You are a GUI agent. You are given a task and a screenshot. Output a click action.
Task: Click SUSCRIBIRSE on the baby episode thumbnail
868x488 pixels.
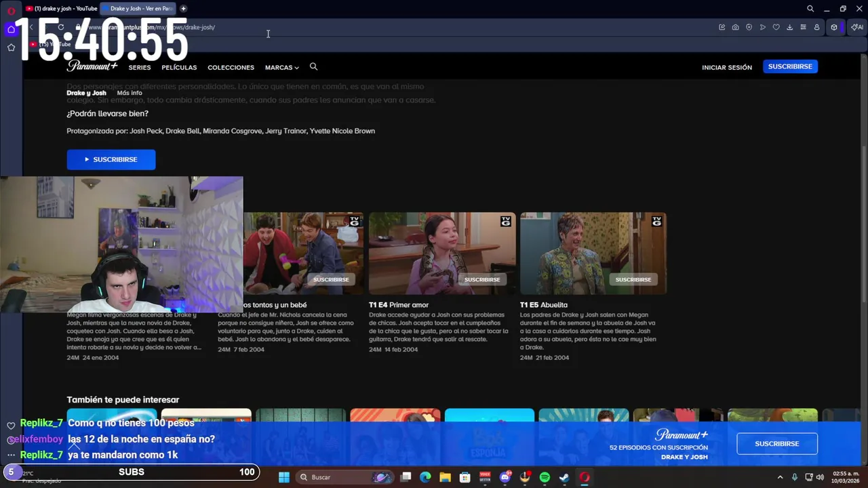pos(331,279)
